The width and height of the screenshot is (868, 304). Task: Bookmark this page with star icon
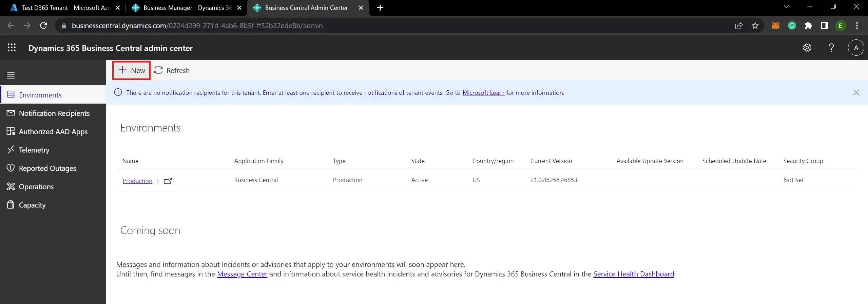point(755,26)
